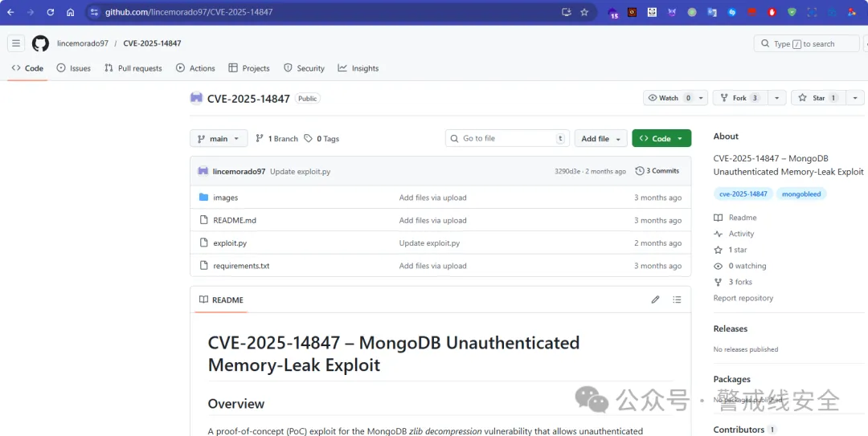Viewport: 868px width, 436px height.
Task: Click the Go to file search field
Action: [x=507, y=138]
